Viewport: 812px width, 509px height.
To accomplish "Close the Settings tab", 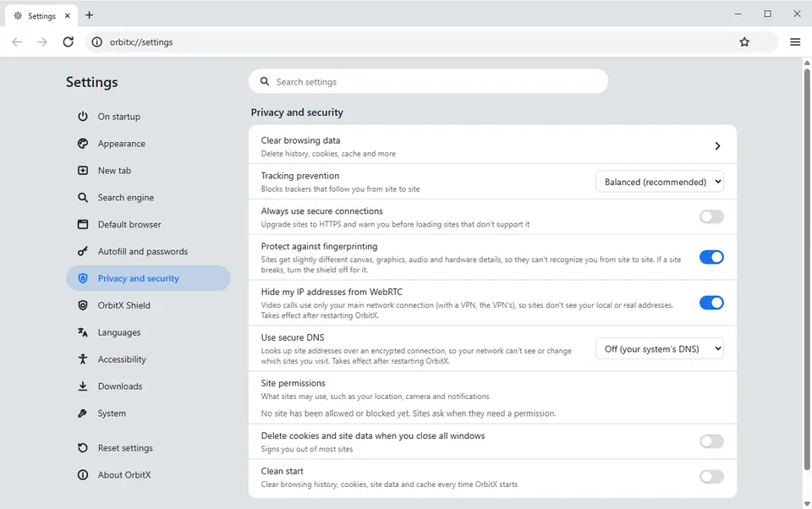I will [68, 15].
